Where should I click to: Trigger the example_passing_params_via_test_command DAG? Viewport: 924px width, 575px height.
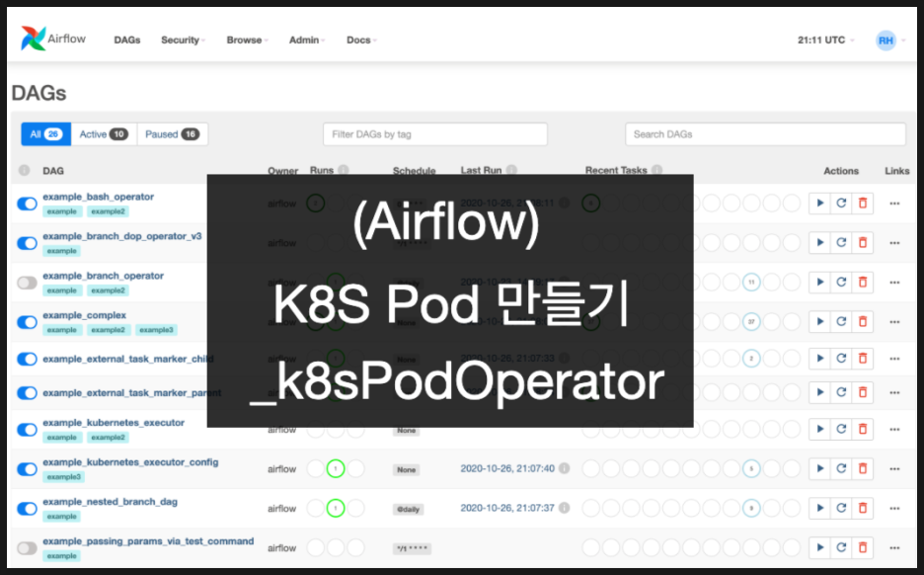(x=819, y=548)
